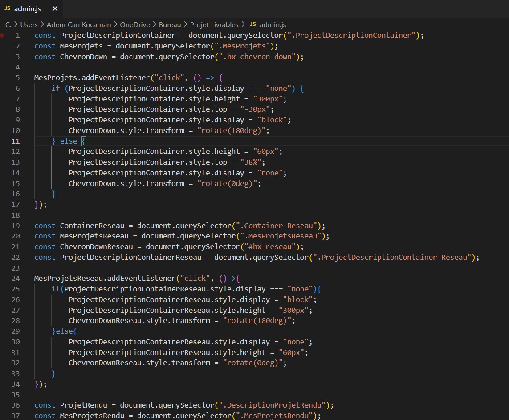
Task: Click the JS file icon in the admin.js tab
Action: coord(7,8)
